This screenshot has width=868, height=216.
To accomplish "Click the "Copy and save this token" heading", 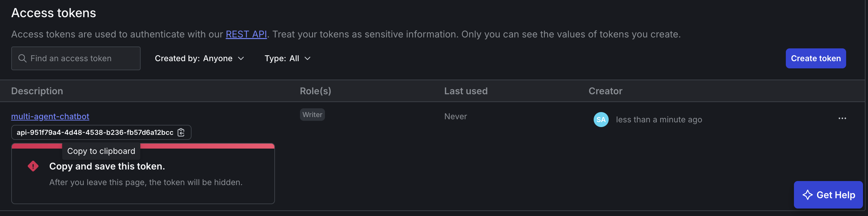I will pyautogui.click(x=107, y=166).
